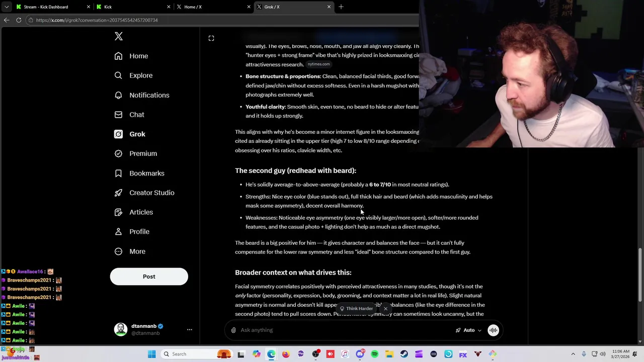Click the Explore magnifier icon

118,75
